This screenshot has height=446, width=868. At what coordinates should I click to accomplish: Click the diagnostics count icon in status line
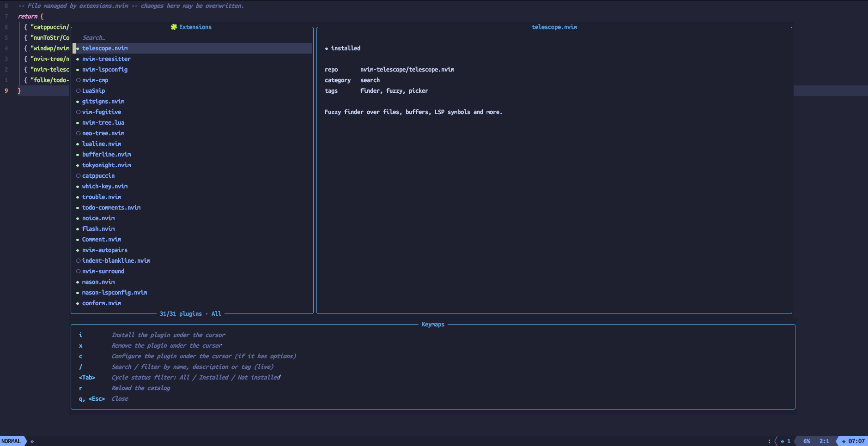782,441
